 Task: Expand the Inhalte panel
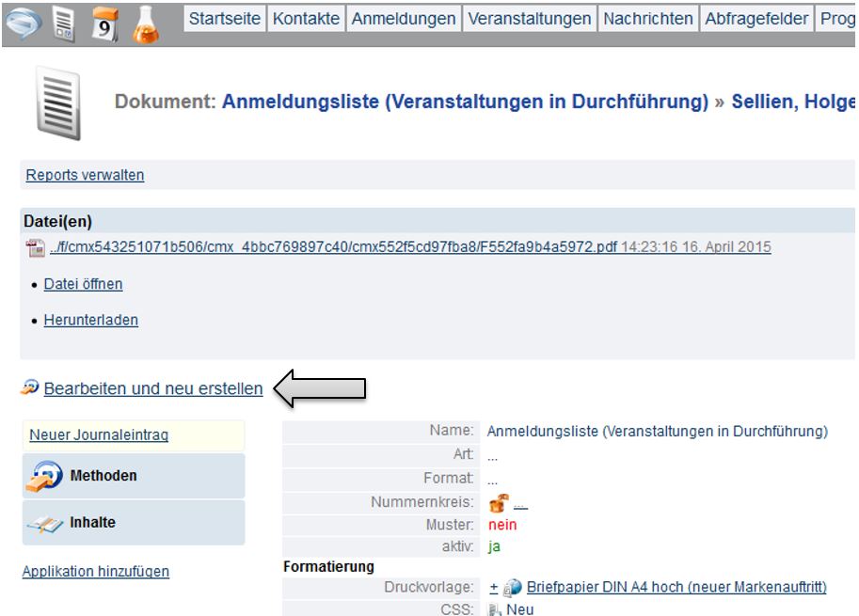(133, 523)
